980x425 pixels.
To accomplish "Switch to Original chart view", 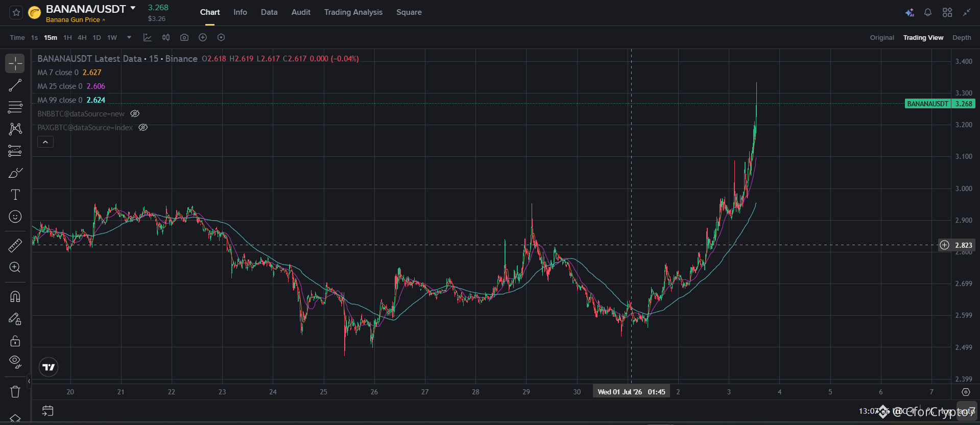I will (882, 38).
